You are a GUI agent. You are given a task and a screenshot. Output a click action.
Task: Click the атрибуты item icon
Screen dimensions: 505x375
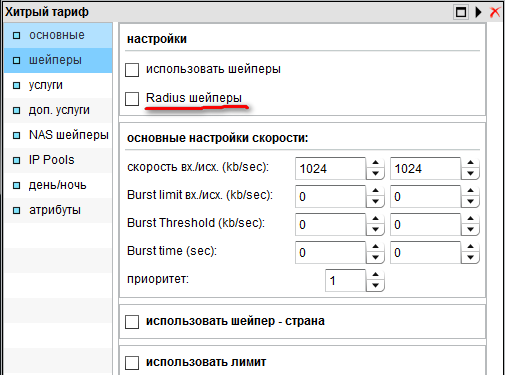[16, 211]
